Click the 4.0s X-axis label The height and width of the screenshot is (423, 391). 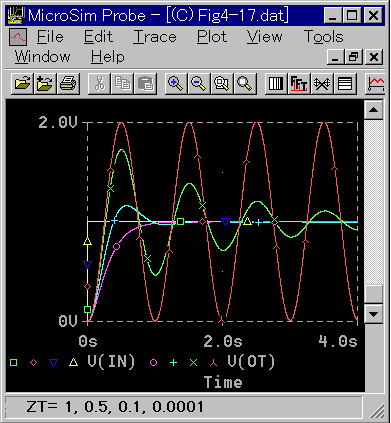pyautogui.click(x=338, y=342)
